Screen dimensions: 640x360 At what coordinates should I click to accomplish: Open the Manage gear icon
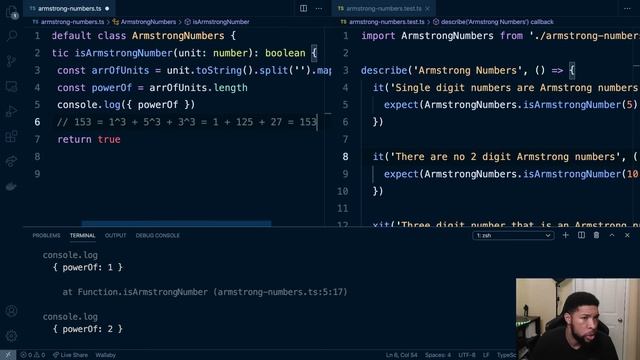click(x=11, y=336)
